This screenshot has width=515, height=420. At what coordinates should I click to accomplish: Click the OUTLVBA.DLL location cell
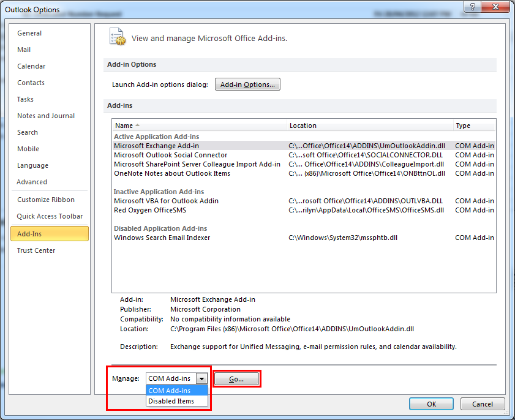[x=366, y=201]
